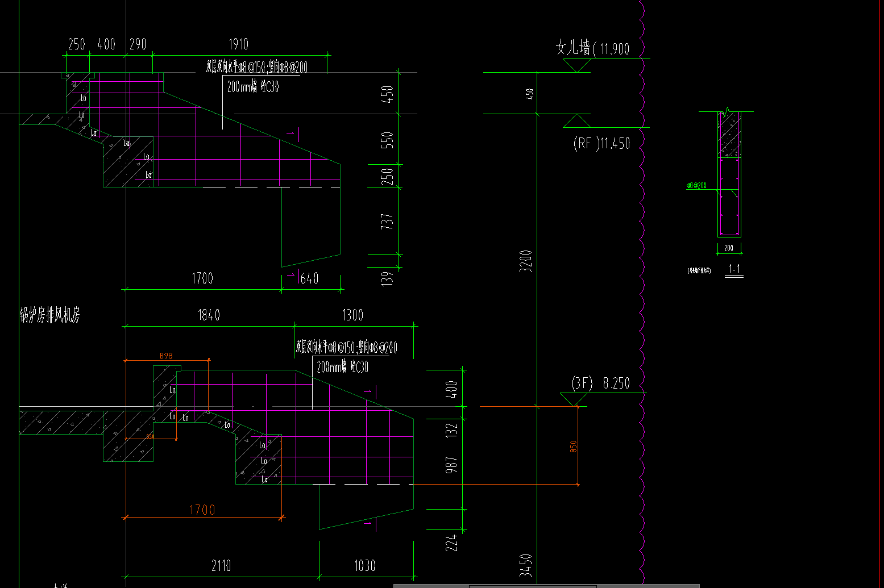This screenshot has width=884, height=588.
Task: Select the vertical 987 dimension text
Action: [x=451, y=465]
